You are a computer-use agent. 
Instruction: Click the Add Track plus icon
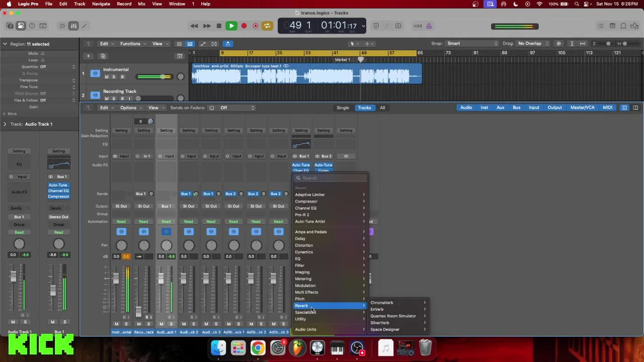(x=88, y=56)
